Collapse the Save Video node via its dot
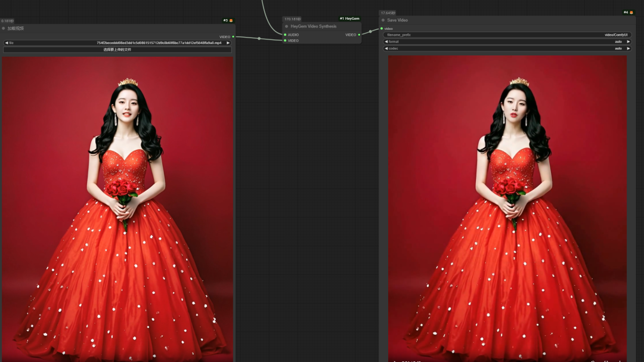 [x=383, y=20]
